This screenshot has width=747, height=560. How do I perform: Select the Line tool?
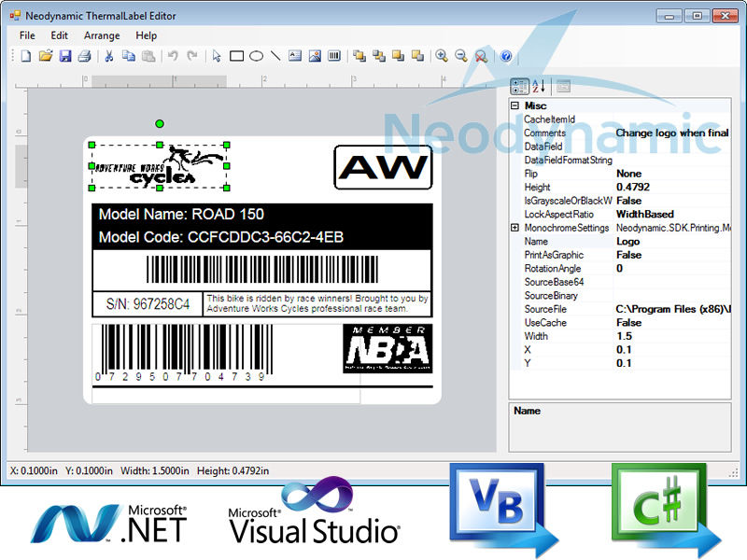(x=275, y=56)
